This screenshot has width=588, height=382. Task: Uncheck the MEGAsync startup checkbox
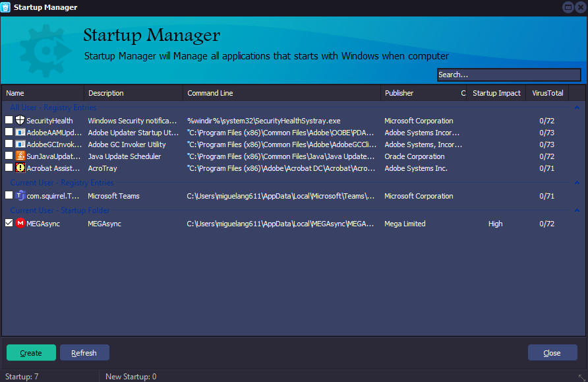tap(9, 224)
